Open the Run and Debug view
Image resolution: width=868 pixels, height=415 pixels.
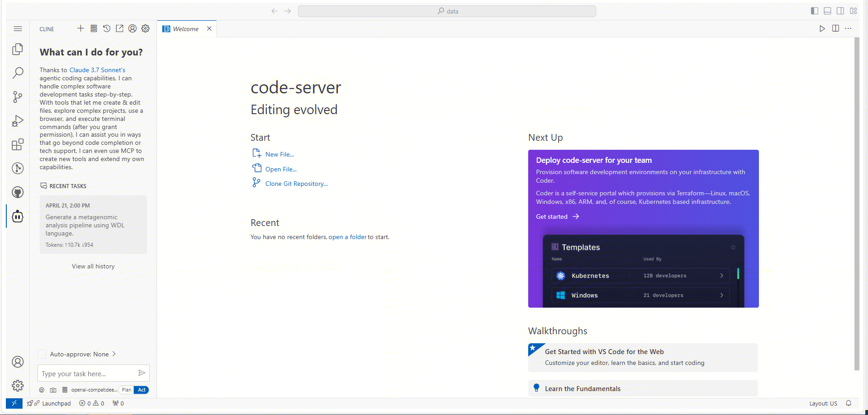(18, 121)
